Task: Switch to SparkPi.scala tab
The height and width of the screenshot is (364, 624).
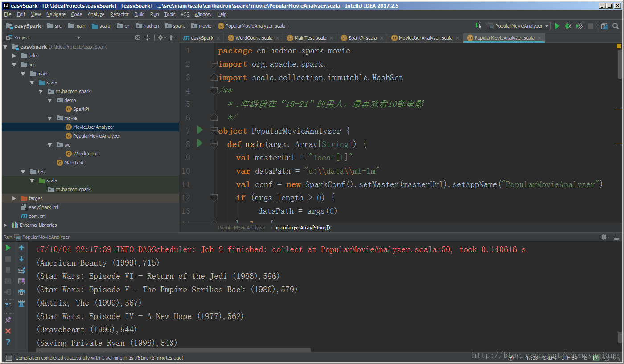Action: (362, 38)
